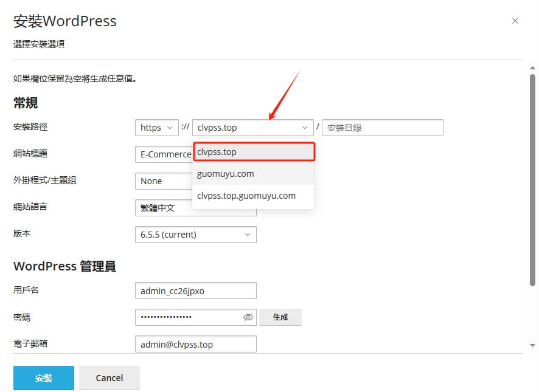
Task: Click the admin@clvpss.top email field
Action: pyautogui.click(x=195, y=344)
